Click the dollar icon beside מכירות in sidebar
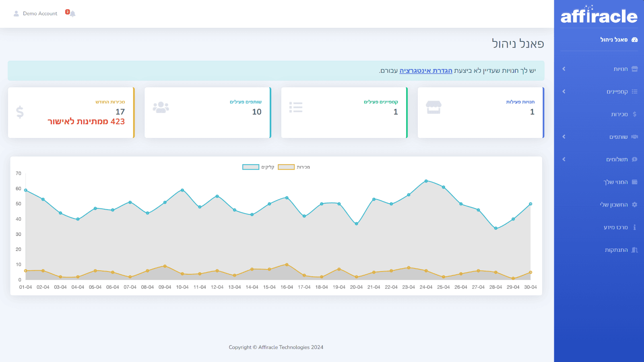This screenshot has width=644, height=362. click(635, 114)
